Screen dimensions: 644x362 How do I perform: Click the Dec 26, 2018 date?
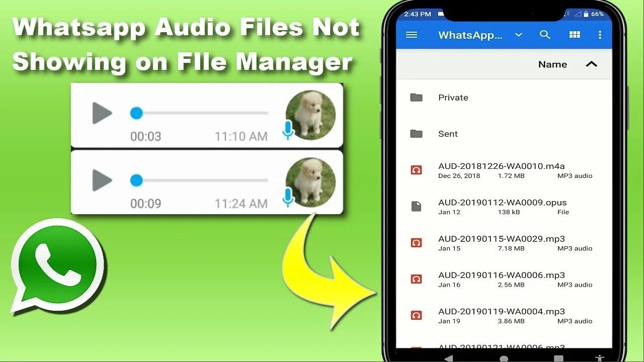[x=459, y=176]
